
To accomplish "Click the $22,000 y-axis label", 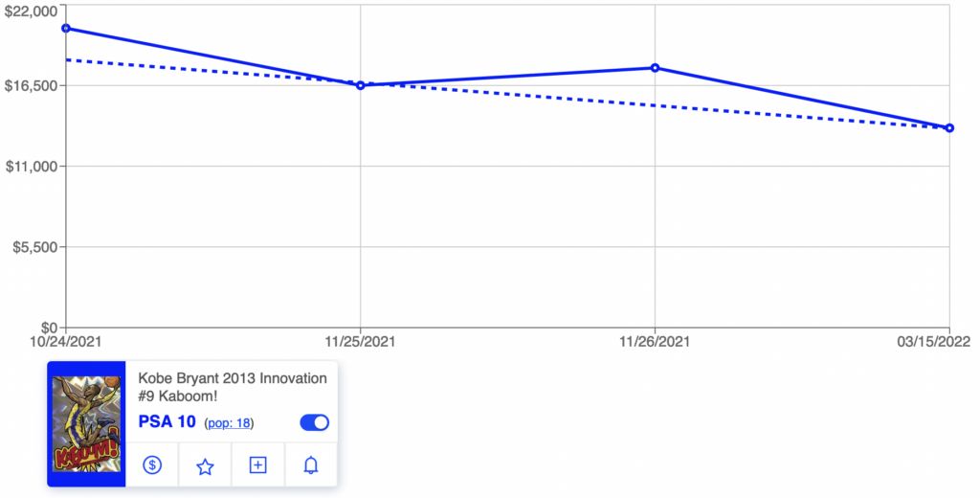I will coord(32,11).
